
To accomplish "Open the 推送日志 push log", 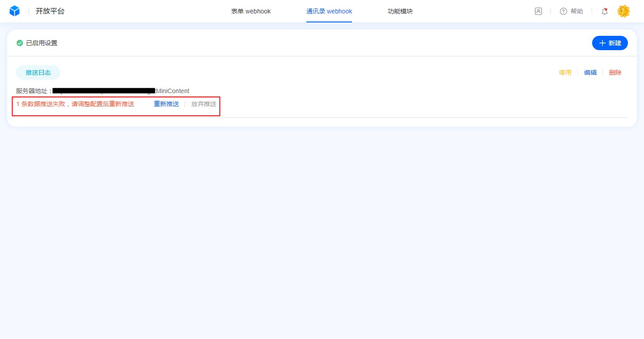I will [38, 73].
